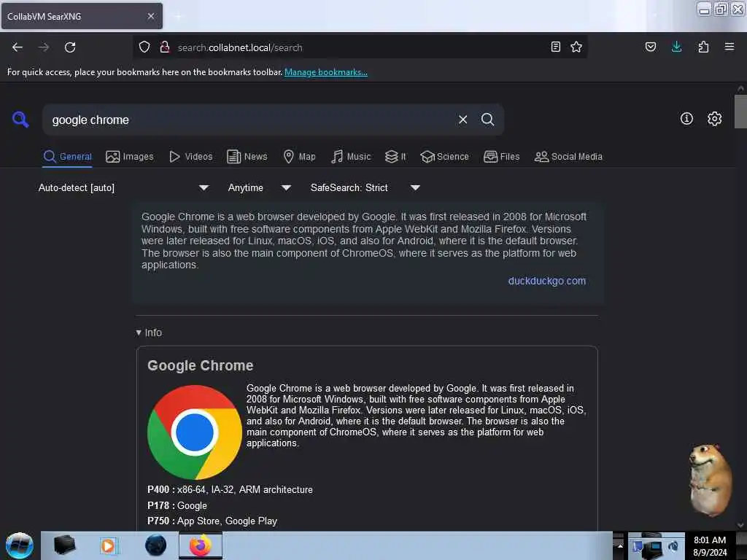Open the duckduckgo.com source link
This screenshot has width=747, height=560.
tap(547, 281)
